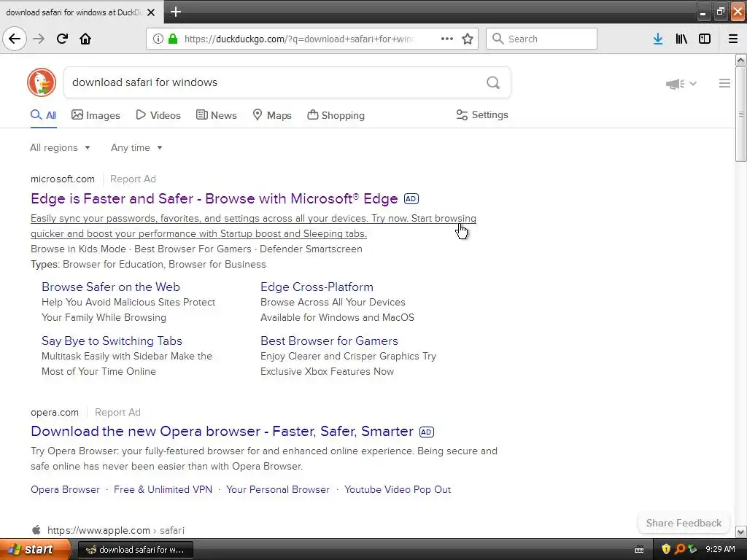Click the Firefox taskbar window button
Screen dimensions: 747x560
(x=135, y=550)
